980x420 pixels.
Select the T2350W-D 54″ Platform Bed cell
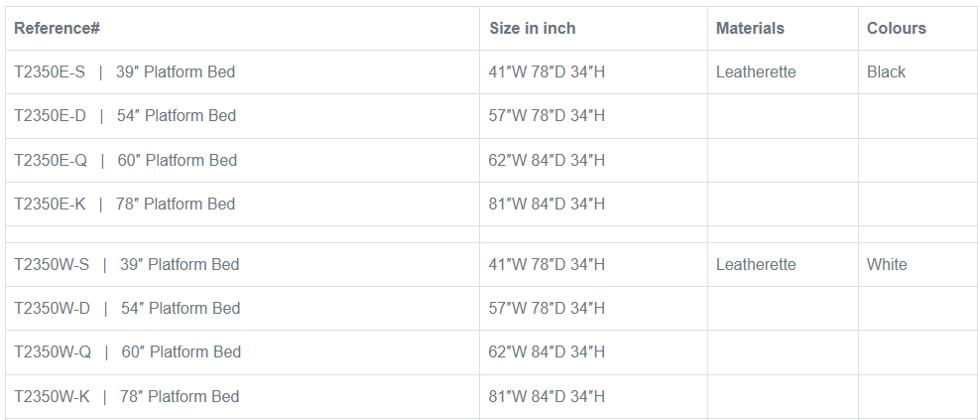click(127, 308)
